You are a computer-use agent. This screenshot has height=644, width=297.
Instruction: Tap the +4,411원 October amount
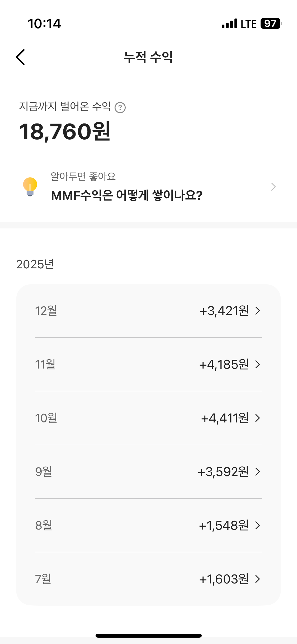(225, 418)
